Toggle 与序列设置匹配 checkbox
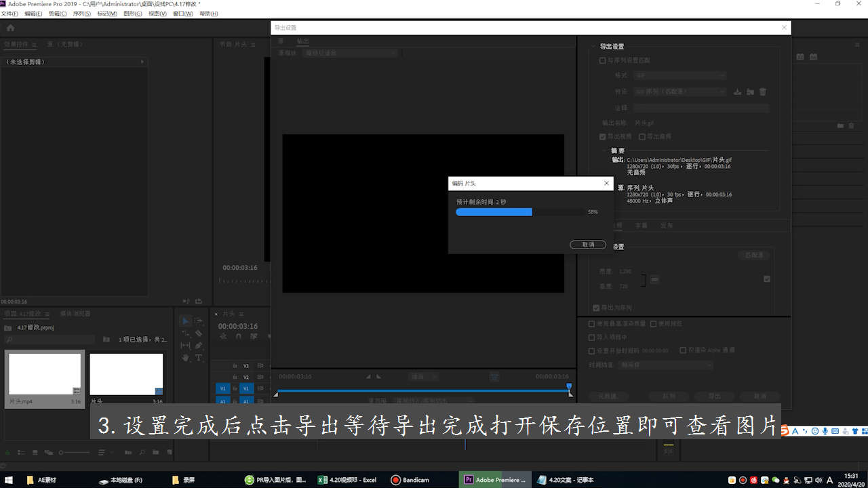Screen dimensions: 868x488 (602, 60)
